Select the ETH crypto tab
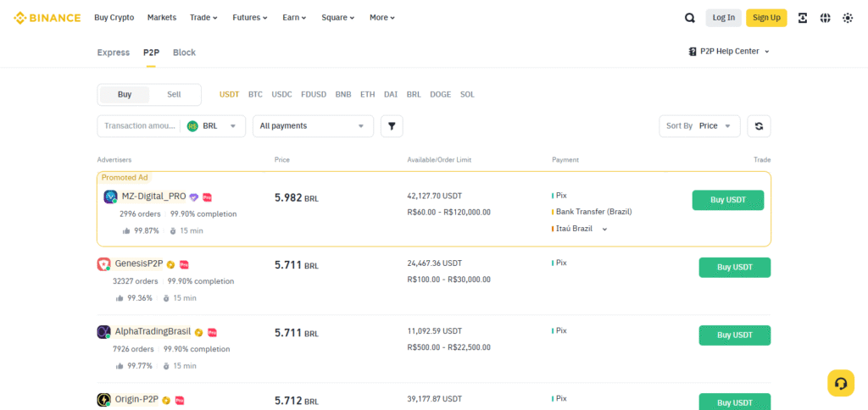Screen dimensions: 868x410 368,95
